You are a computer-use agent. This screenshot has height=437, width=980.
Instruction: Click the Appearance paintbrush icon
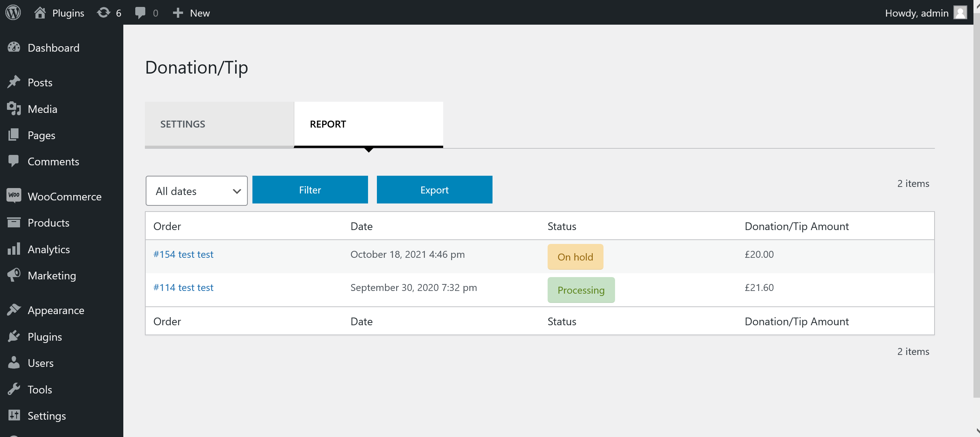pos(14,310)
